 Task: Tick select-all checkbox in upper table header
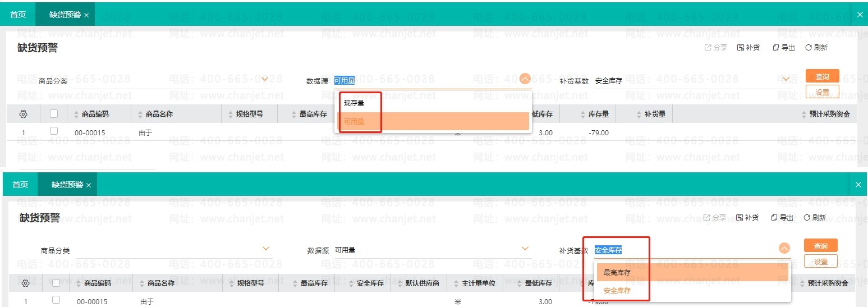[x=54, y=113]
